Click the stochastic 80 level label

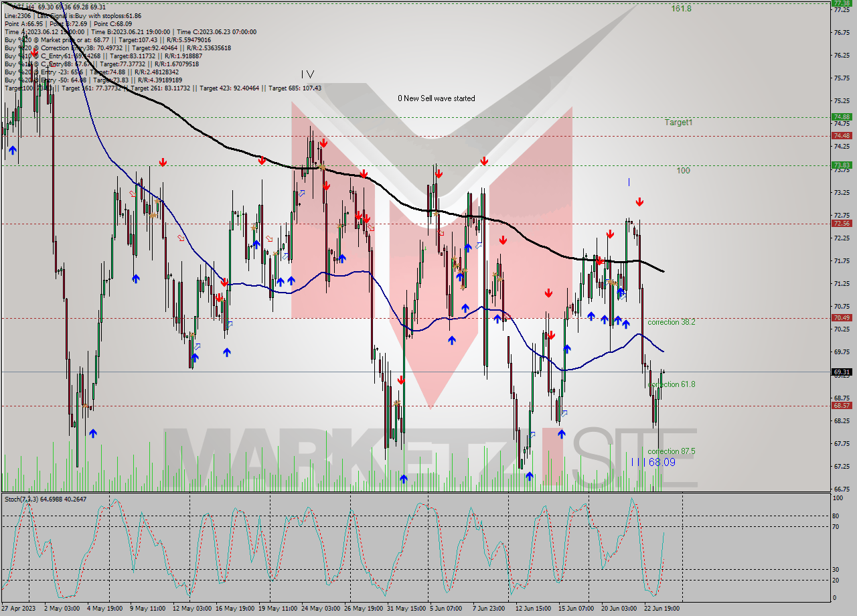pos(836,516)
